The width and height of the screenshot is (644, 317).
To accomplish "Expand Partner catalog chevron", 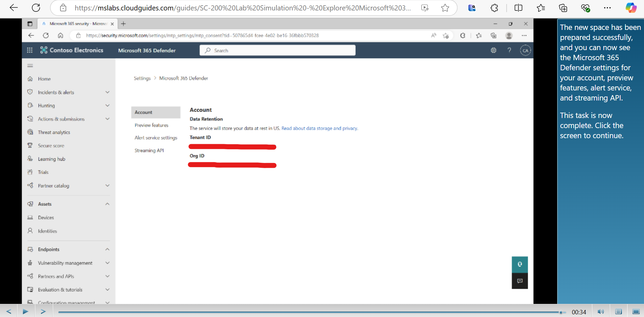I will pyautogui.click(x=108, y=186).
